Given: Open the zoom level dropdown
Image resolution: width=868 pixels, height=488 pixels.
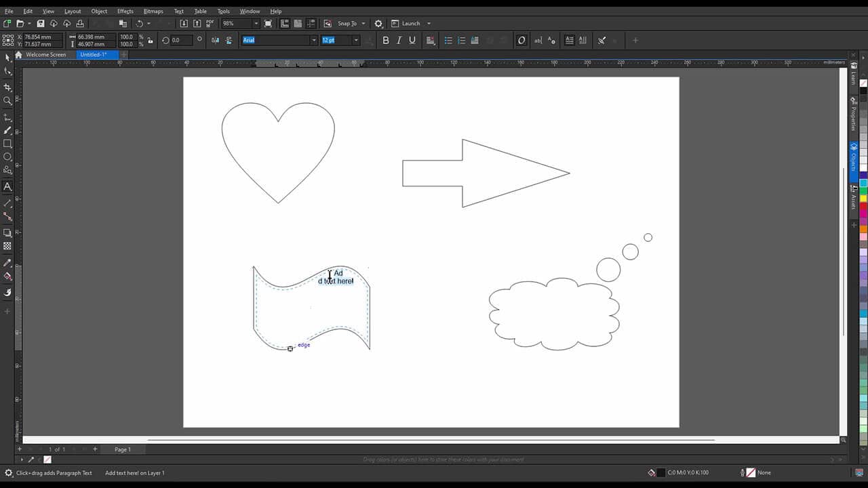Looking at the screenshot, I should coord(256,24).
